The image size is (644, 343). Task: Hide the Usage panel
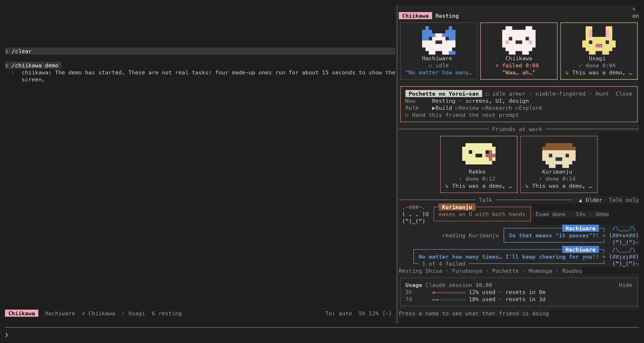[x=625, y=285]
